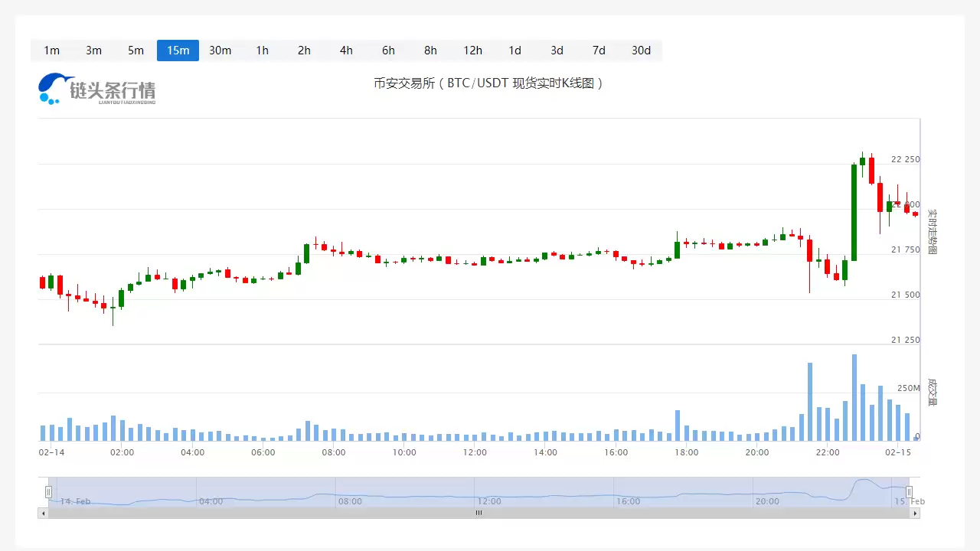The width and height of the screenshot is (980, 551).
Task: Select the 7d interval tab
Action: pos(599,51)
